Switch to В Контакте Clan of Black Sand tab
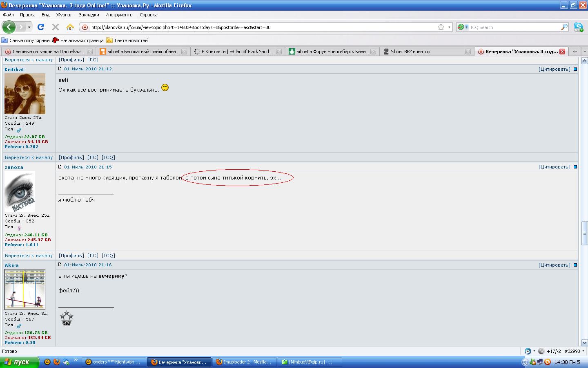 (237, 52)
